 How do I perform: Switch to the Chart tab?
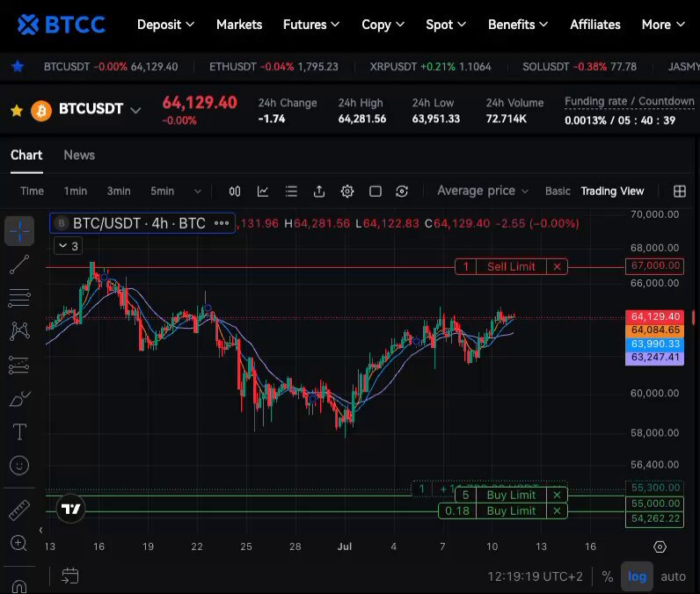click(x=26, y=155)
